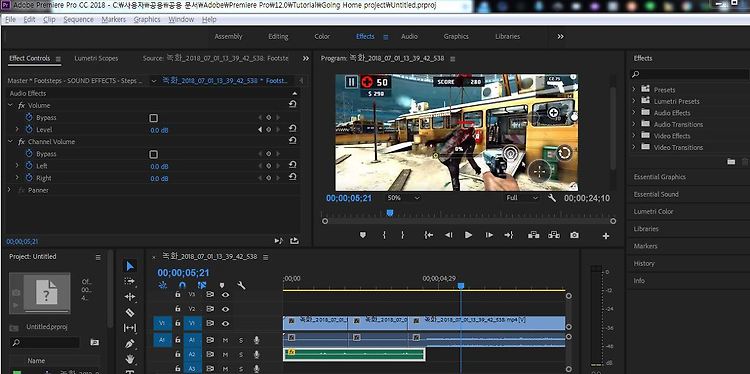Select the Pen tool
Screen dimensions: 750x374
point(130,344)
